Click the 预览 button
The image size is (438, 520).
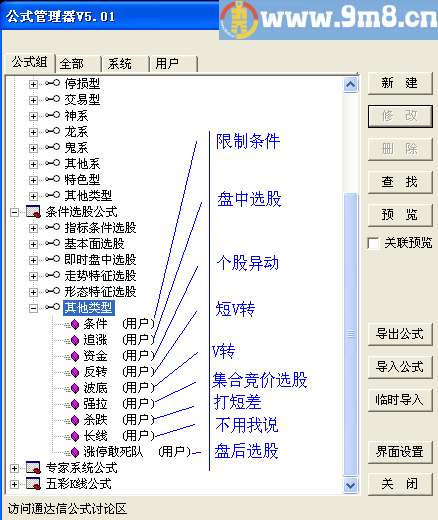[x=400, y=215]
